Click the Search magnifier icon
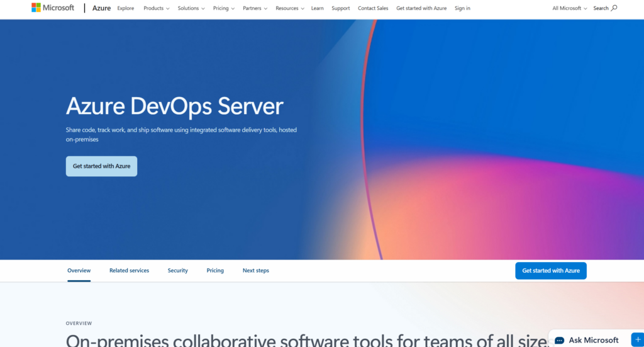 click(614, 8)
